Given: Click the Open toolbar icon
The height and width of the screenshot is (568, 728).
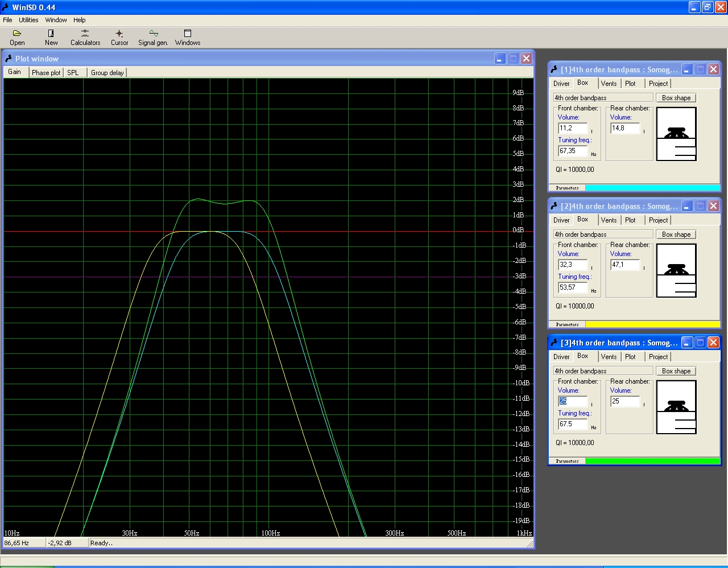Looking at the screenshot, I should [17, 38].
